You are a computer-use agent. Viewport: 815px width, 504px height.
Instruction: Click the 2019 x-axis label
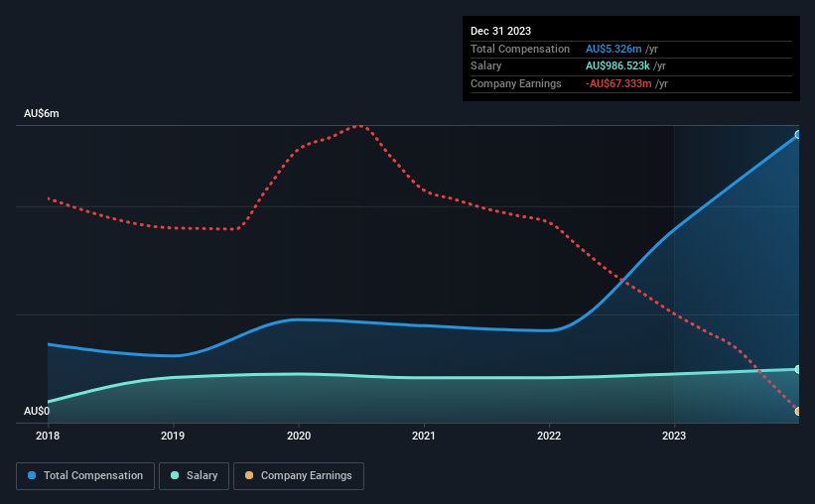[x=173, y=436]
